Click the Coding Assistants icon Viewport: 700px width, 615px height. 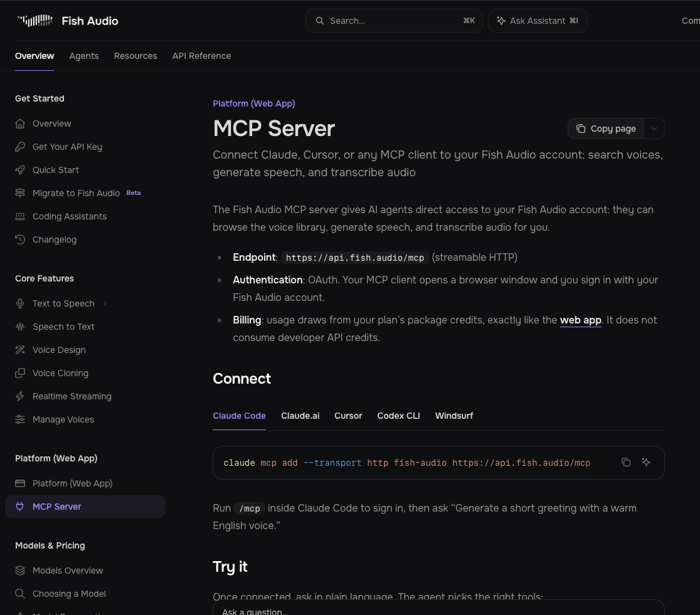[x=20, y=216]
